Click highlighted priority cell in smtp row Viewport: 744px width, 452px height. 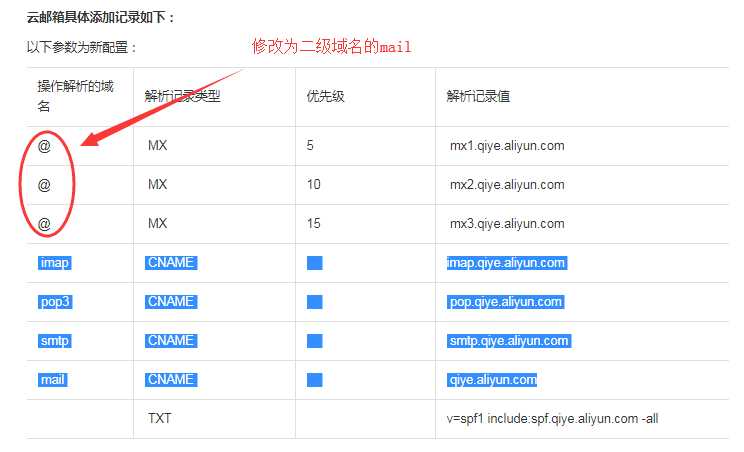[x=315, y=341]
